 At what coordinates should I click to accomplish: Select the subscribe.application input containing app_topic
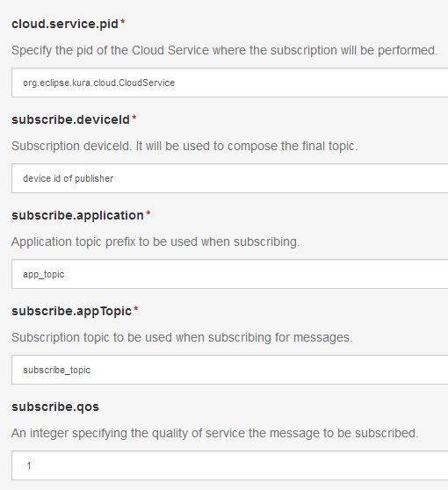click(230, 274)
